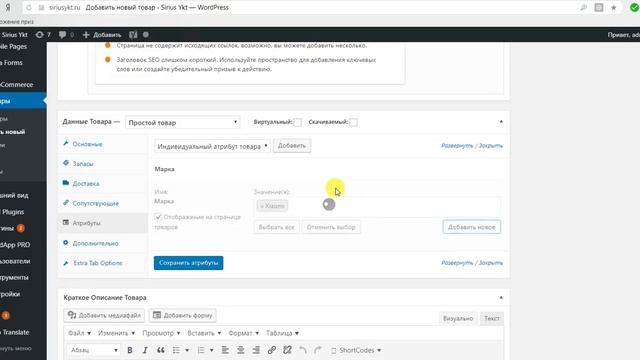
Task: Click the Выбрать все button
Action: tap(276, 227)
